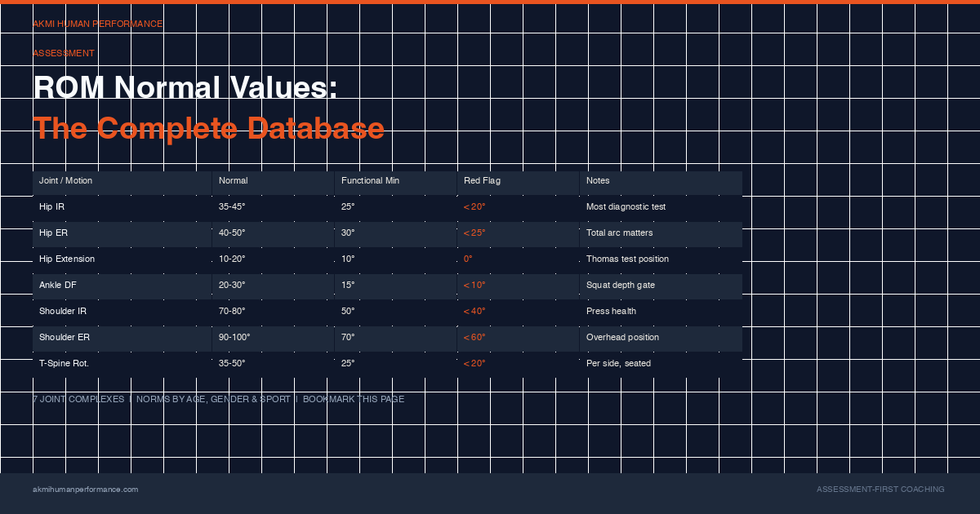
Task: Click the Hip Extension red flag '0°'
Action: 468,259
